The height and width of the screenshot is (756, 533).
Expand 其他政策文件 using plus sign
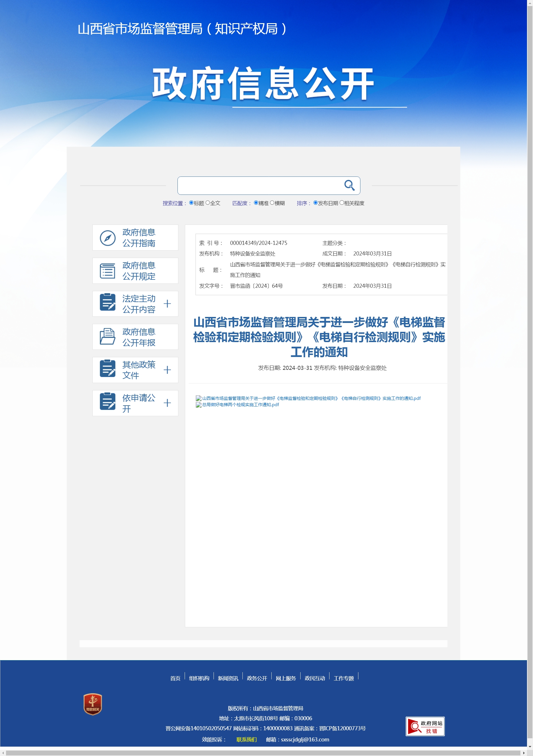pos(167,370)
